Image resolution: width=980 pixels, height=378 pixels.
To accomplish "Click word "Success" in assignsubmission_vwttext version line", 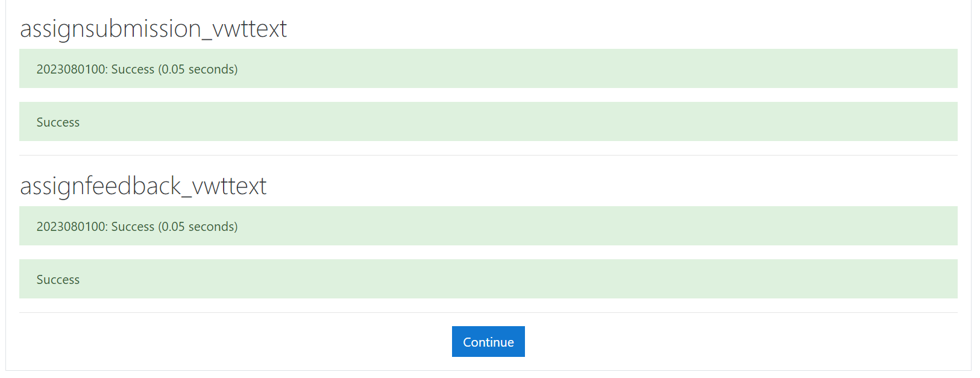I will click(133, 69).
